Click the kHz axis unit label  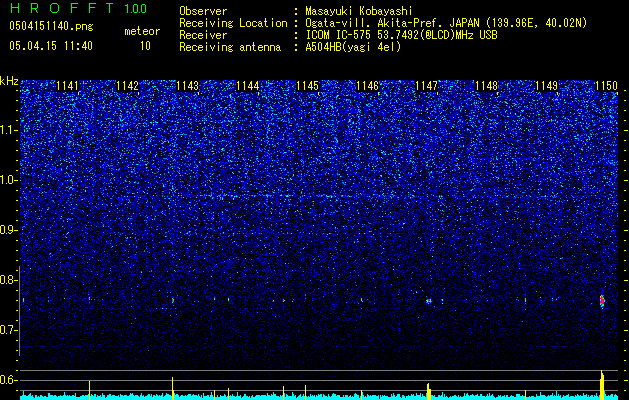9,81
